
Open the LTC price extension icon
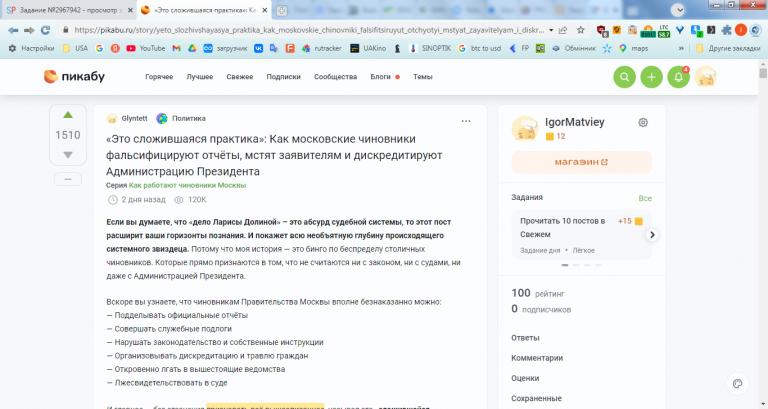664,31
